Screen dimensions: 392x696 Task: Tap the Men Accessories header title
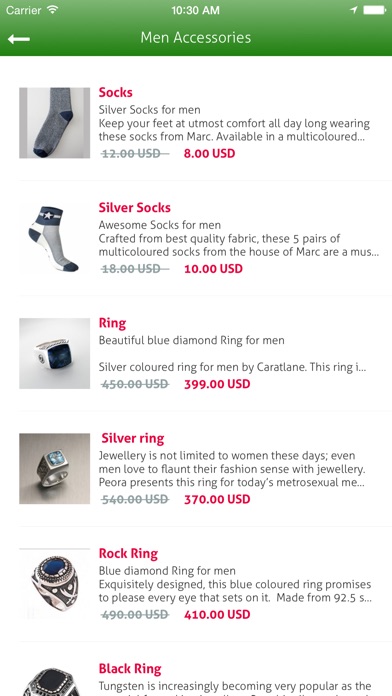coord(196,37)
